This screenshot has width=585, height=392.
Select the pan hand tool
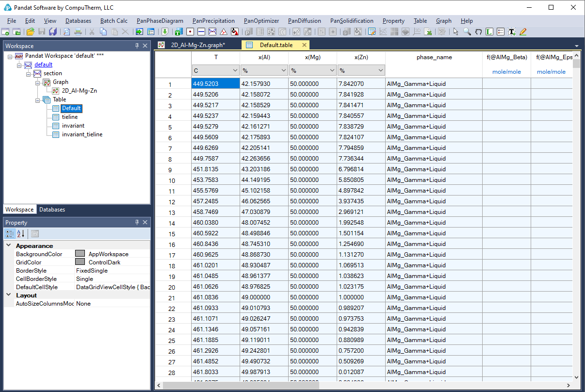click(x=478, y=32)
